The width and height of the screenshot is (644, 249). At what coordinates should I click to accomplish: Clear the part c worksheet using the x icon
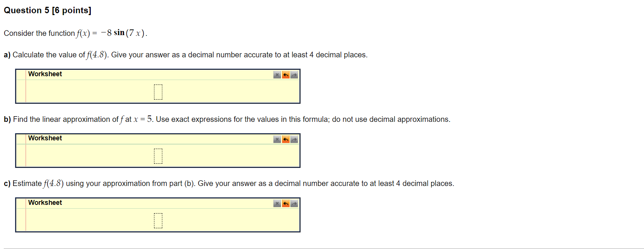coord(277,204)
